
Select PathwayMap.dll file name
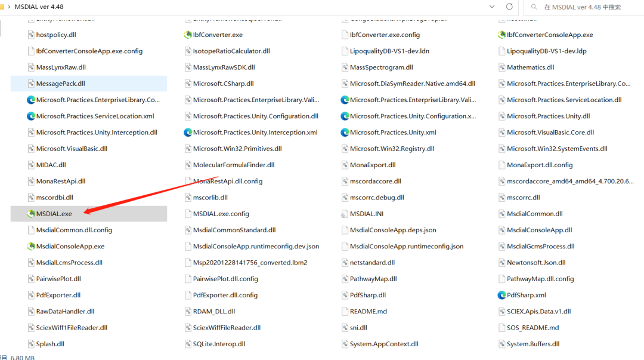pyautogui.click(x=373, y=279)
